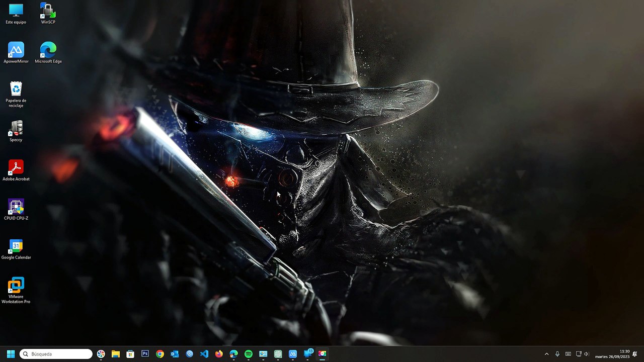This screenshot has height=362, width=644.
Task: Switch to the active screen recorder taskbar app
Action: click(x=323, y=354)
